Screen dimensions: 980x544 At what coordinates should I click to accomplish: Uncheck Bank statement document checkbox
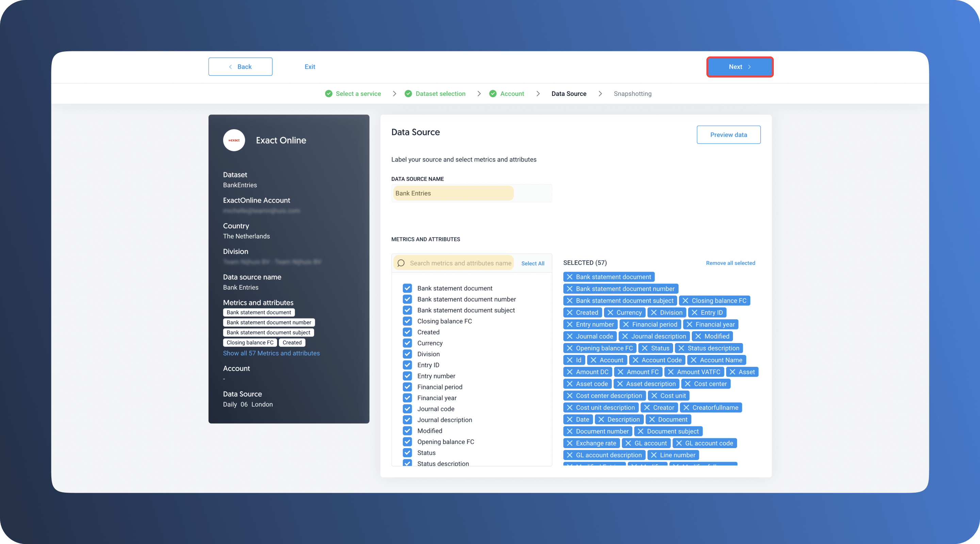407,288
